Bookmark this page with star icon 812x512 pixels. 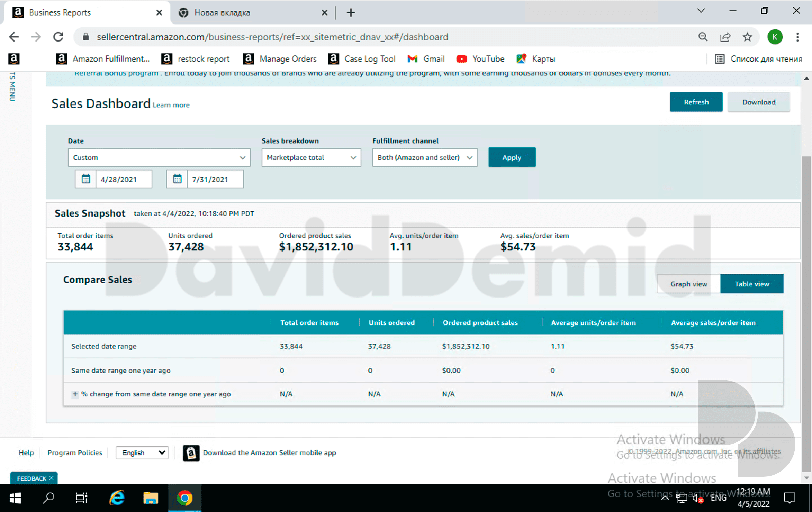point(747,37)
